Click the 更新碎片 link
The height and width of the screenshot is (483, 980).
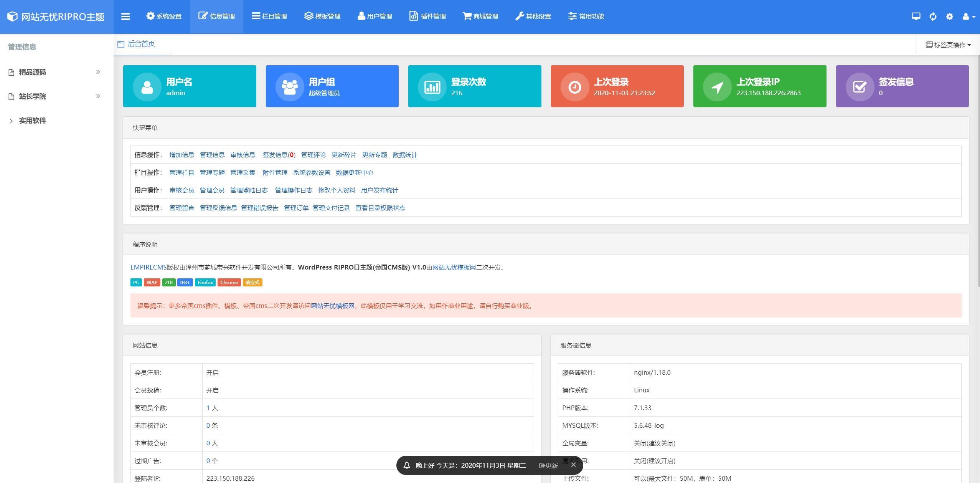click(x=344, y=155)
